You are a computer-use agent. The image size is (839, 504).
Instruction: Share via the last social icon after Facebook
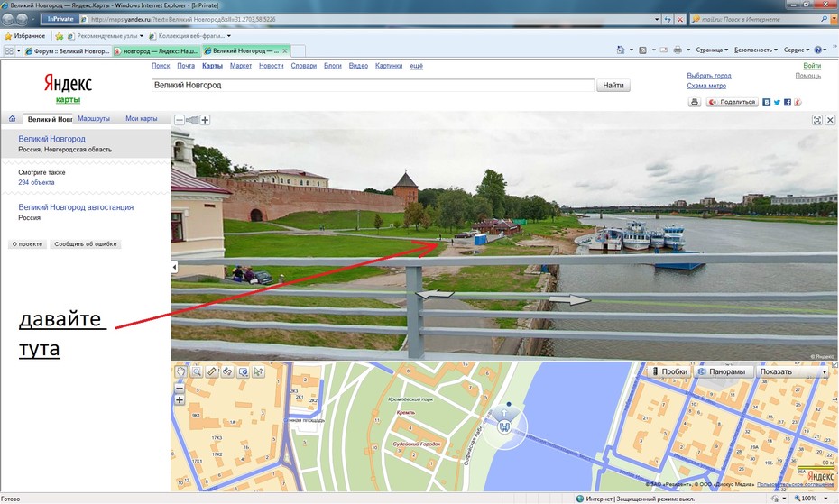tap(798, 102)
